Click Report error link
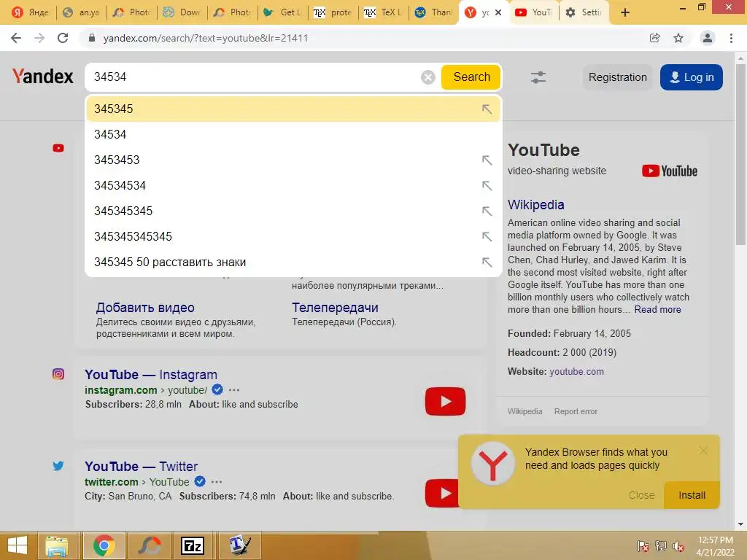 576,411
